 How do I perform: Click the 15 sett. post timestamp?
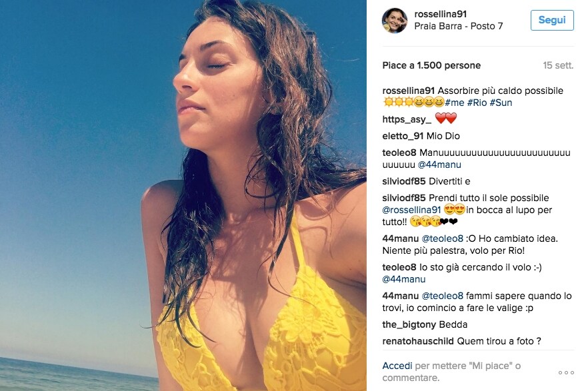(x=558, y=65)
